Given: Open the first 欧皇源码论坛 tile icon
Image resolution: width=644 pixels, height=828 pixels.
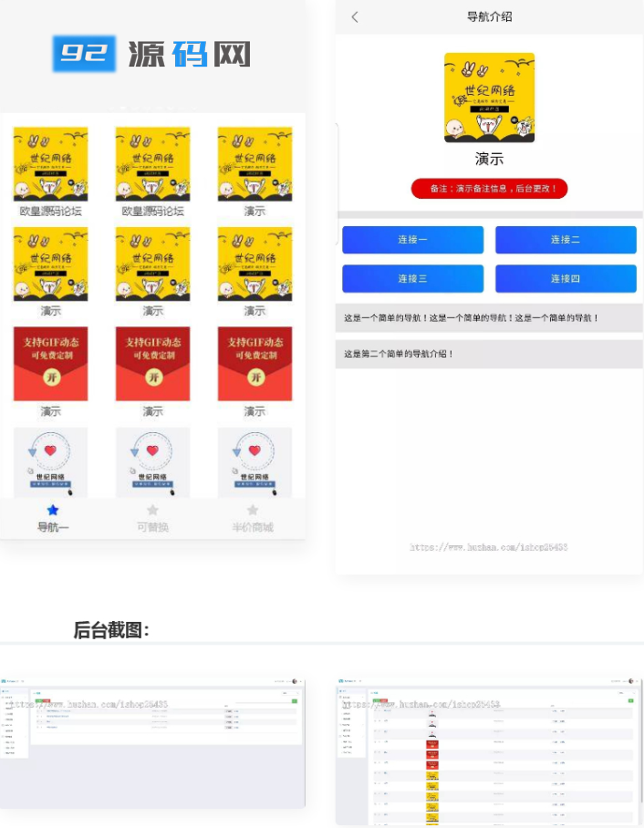Looking at the screenshot, I should 51,164.
